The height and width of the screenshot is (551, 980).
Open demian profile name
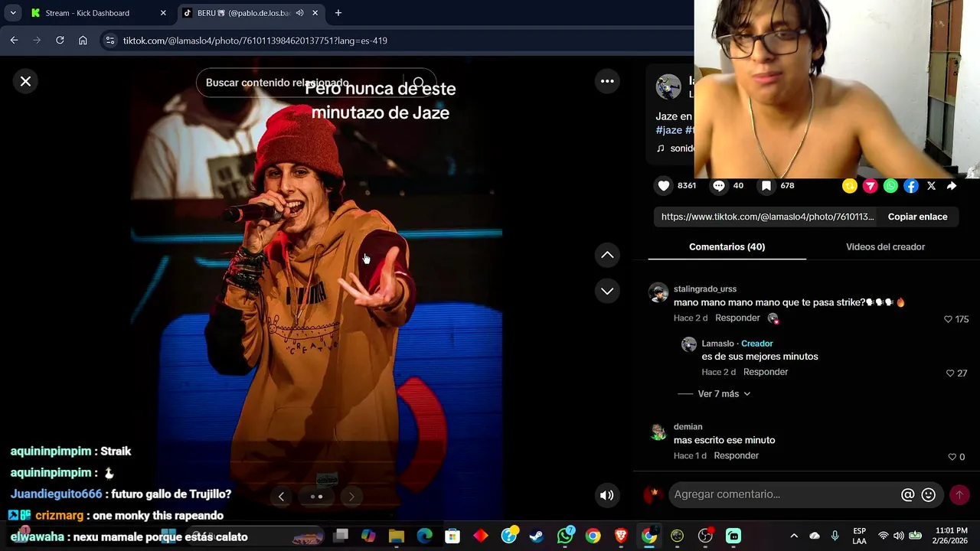click(688, 426)
